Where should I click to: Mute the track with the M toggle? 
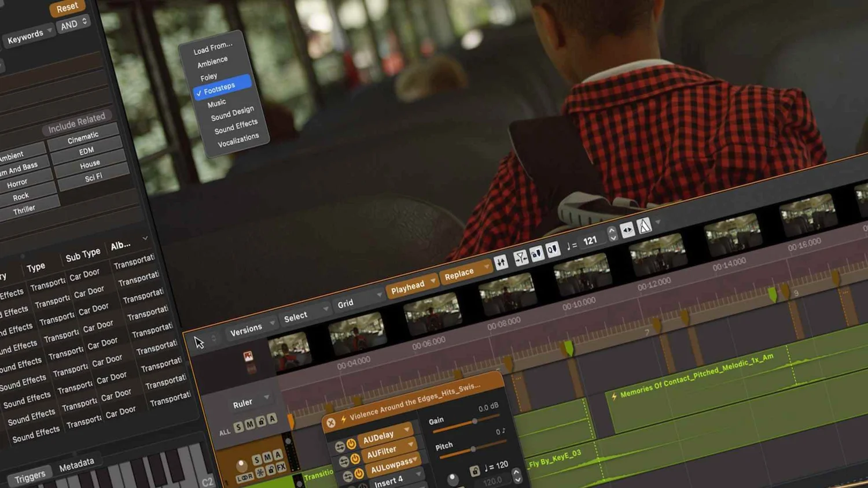click(x=268, y=458)
